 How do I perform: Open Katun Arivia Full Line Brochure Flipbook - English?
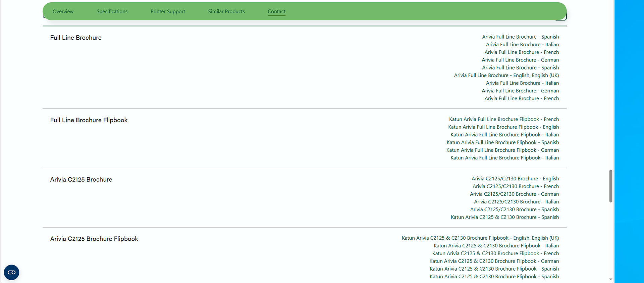pos(503,127)
